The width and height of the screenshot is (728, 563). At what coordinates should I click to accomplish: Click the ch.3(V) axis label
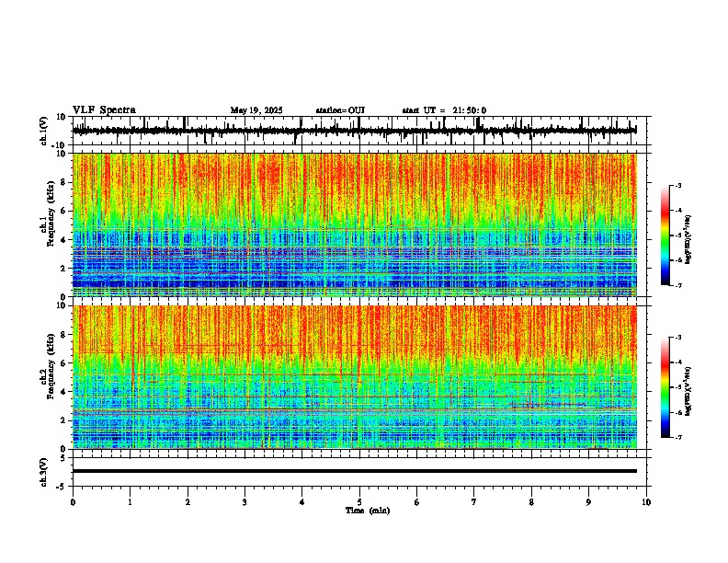(44, 472)
